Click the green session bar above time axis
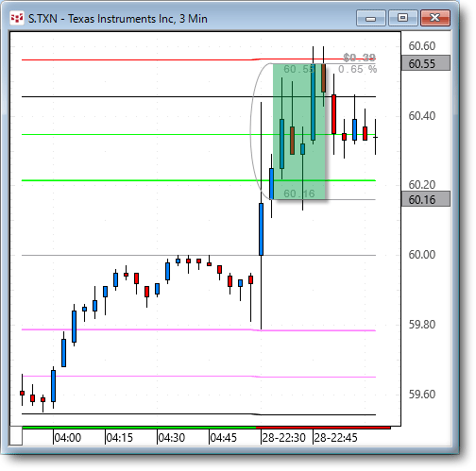 click(x=139, y=428)
